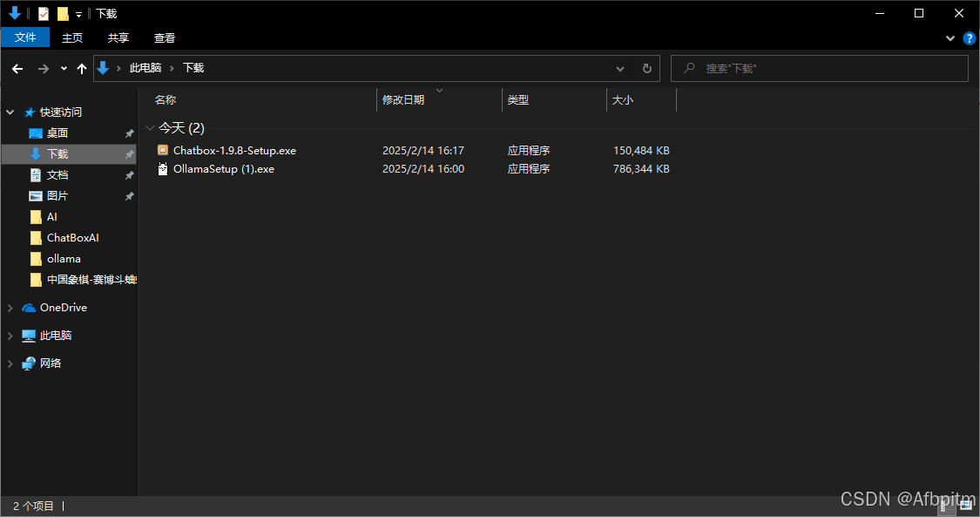
Task: Click the OllamaSetup (1).exe file icon
Action: 163,169
